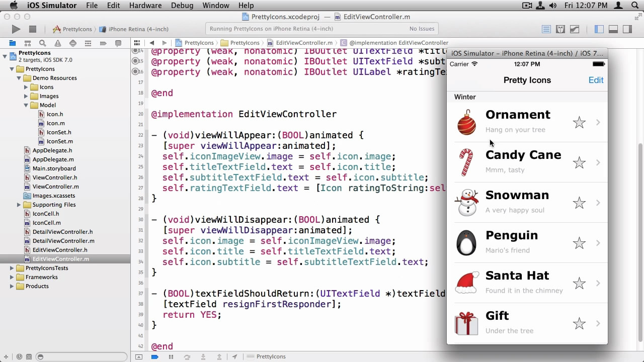Expand the PrettyIconsTests group
Viewport: 644px width, 362px height.
12,268
